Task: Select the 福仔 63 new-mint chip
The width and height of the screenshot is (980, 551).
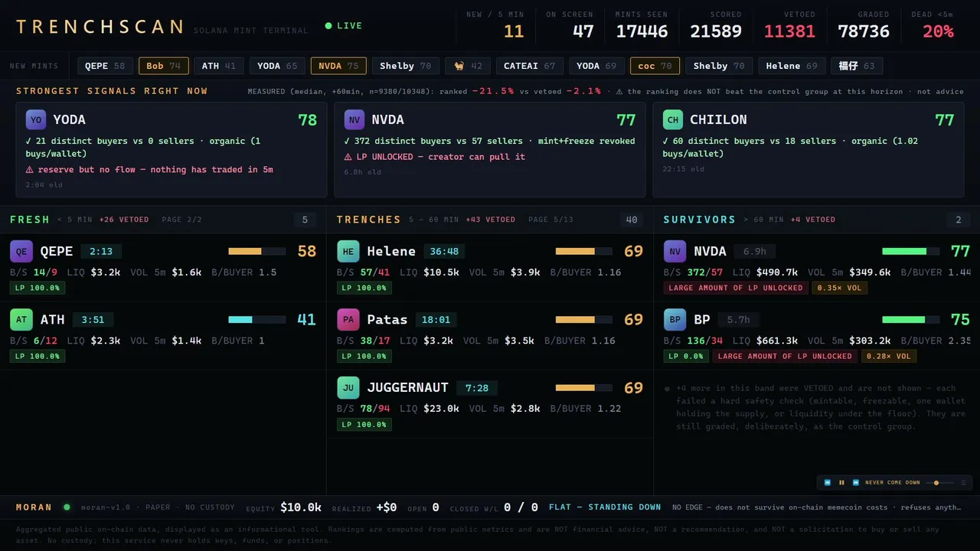Action: click(857, 66)
